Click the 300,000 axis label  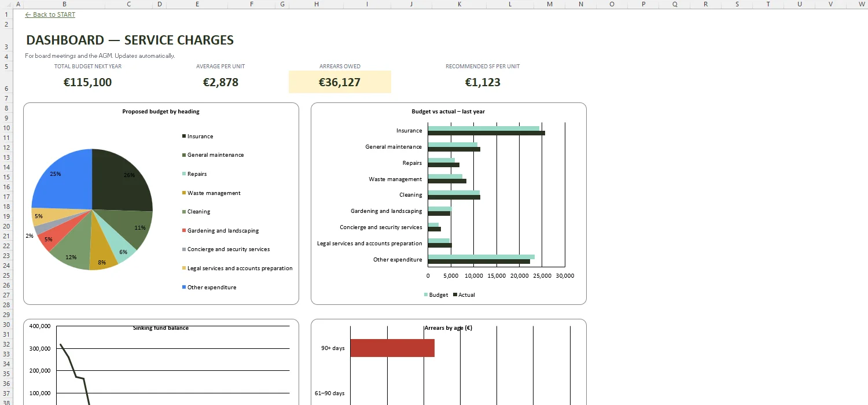[x=41, y=349]
